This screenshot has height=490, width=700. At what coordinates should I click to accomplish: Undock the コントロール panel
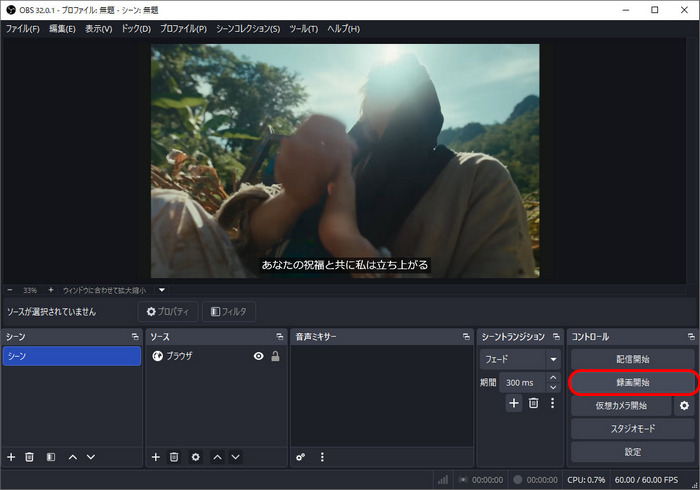[691, 337]
